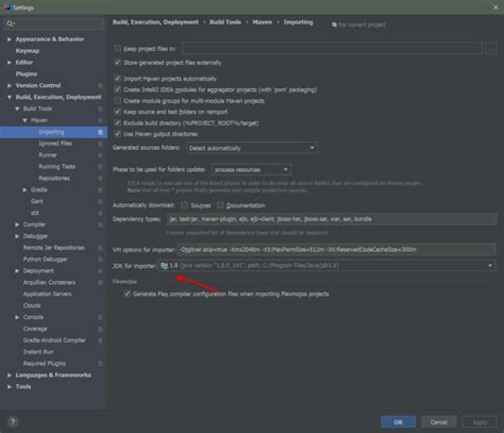Select Keymap in settings tree

(27, 51)
